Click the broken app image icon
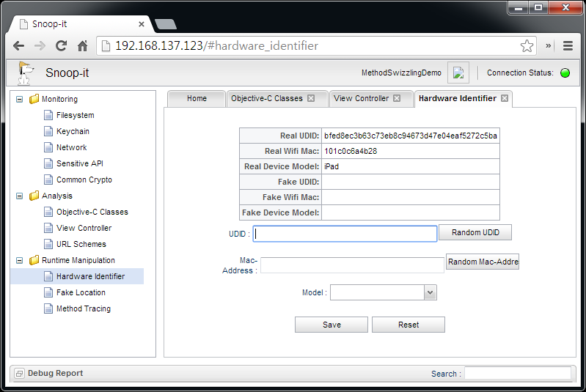Screen dimensions: 586x392 (x=458, y=73)
